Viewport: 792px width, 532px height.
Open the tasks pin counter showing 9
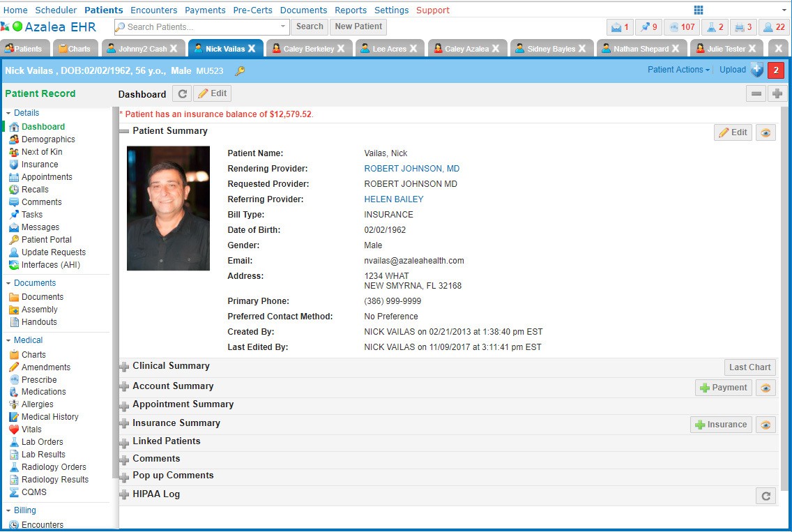[648, 27]
